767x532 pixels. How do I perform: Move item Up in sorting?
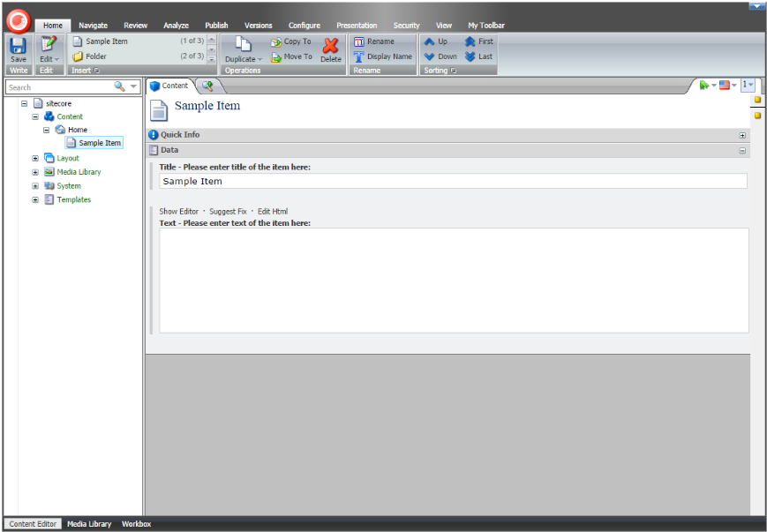pos(436,41)
